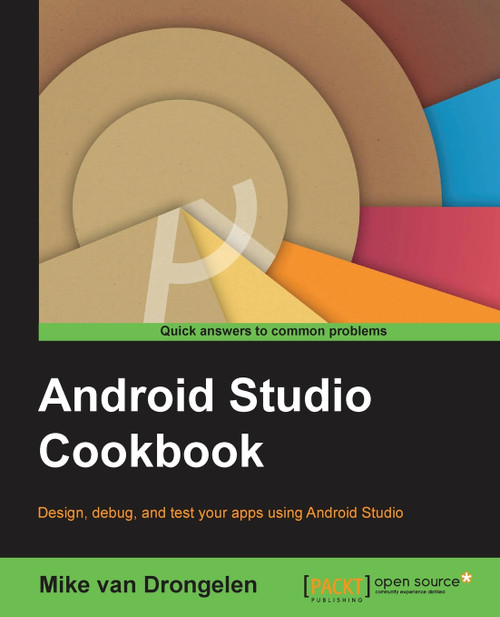Click the orange asterisk after "open source"

tap(466, 578)
